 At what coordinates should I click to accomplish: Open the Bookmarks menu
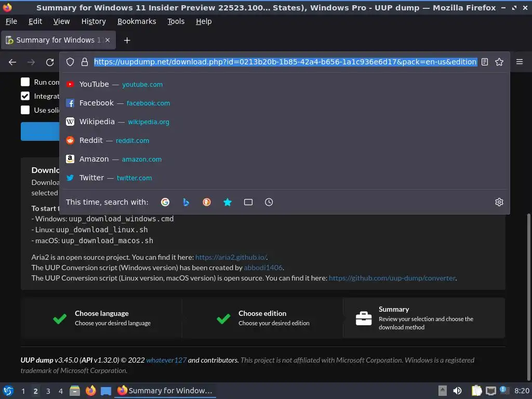click(x=137, y=21)
